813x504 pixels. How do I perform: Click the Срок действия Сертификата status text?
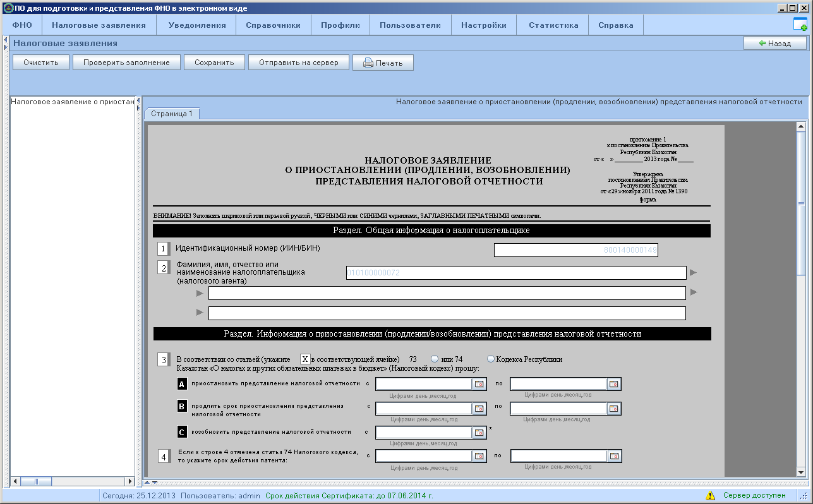click(x=349, y=496)
